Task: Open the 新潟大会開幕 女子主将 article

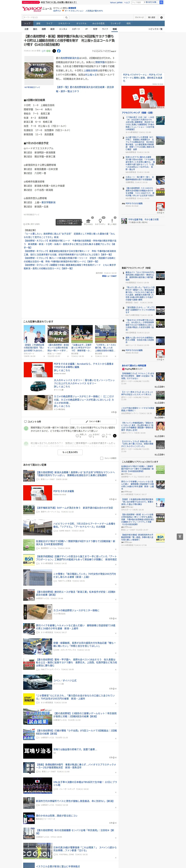Action: [76, 474]
